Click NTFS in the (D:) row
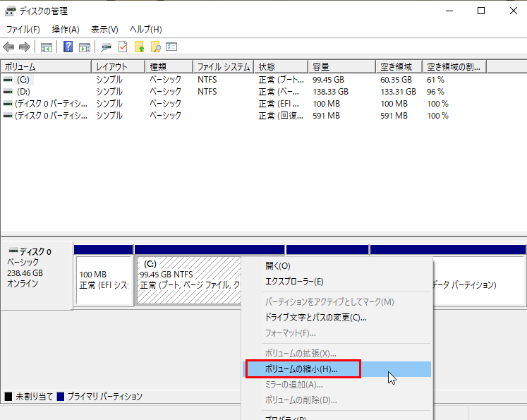 tap(207, 92)
